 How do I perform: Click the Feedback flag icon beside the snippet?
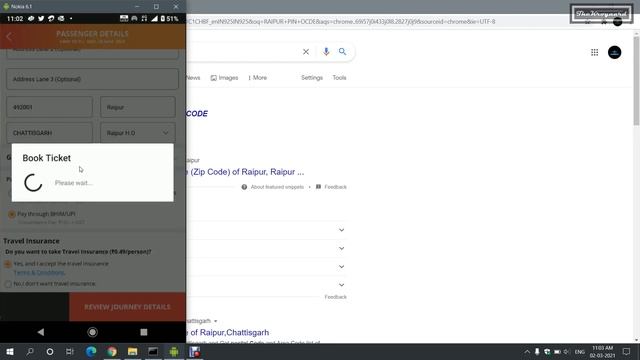coord(318,187)
